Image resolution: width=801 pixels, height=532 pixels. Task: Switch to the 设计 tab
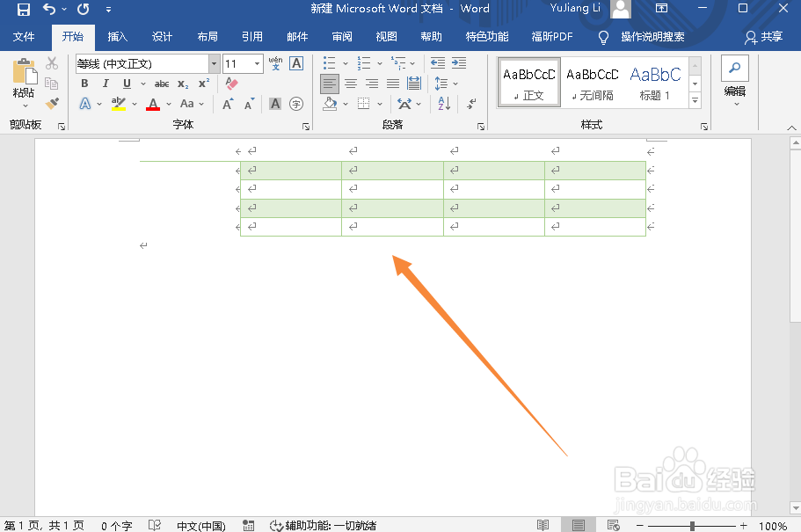coord(162,37)
